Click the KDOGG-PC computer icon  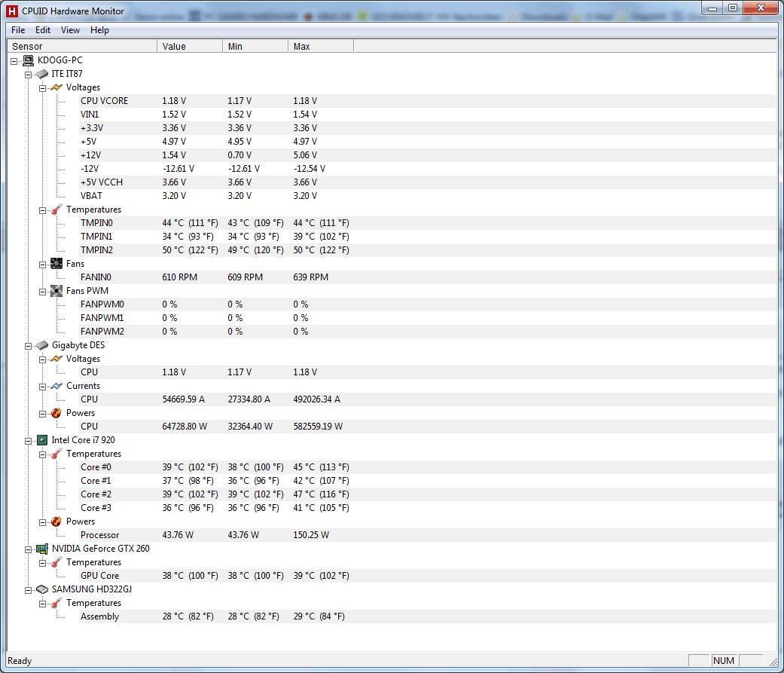[29, 60]
